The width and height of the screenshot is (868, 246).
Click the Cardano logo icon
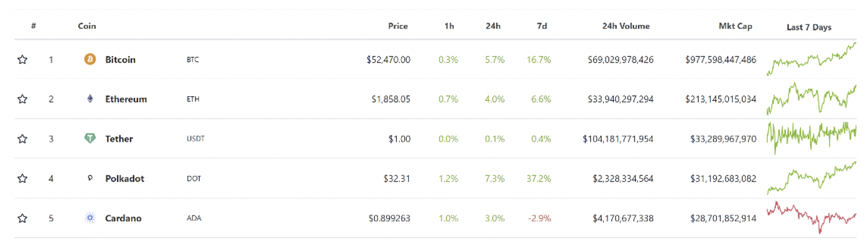tap(90, 218)
